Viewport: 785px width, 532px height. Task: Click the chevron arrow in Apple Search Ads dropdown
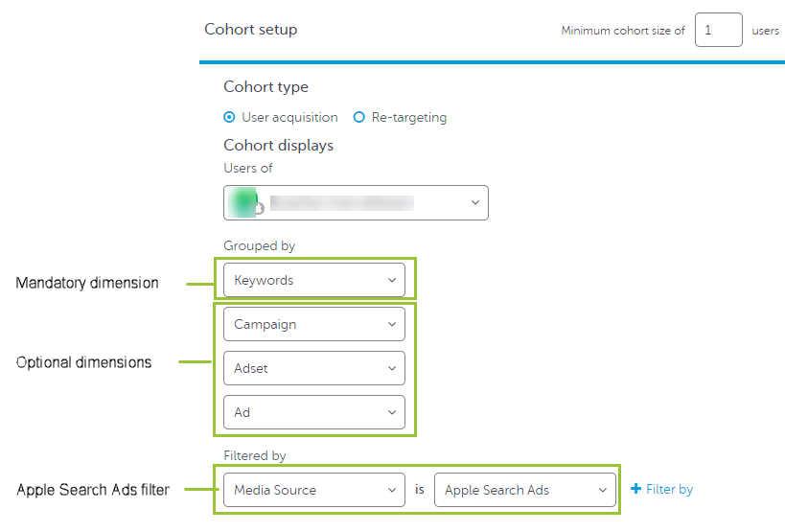603,490
